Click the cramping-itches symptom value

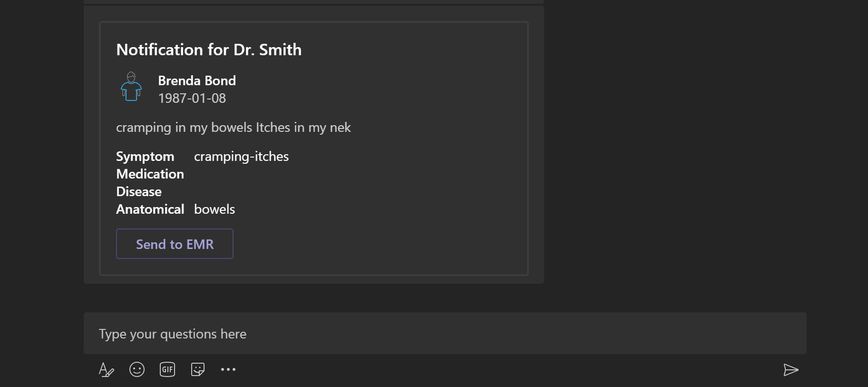click(x=241, y=156)
